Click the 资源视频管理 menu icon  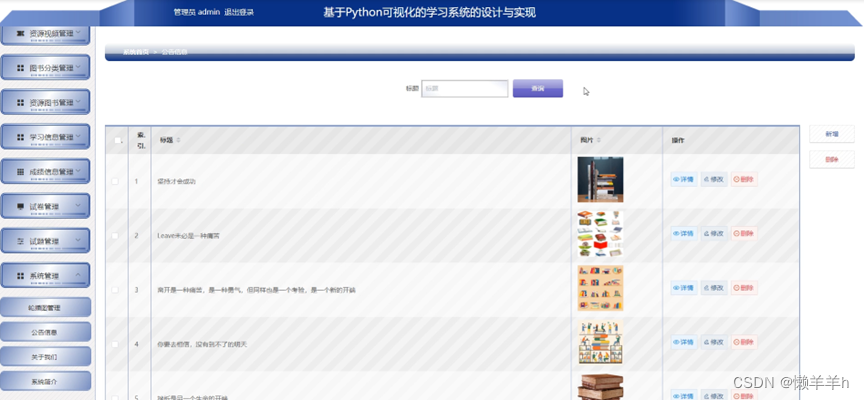coord(20,34)
